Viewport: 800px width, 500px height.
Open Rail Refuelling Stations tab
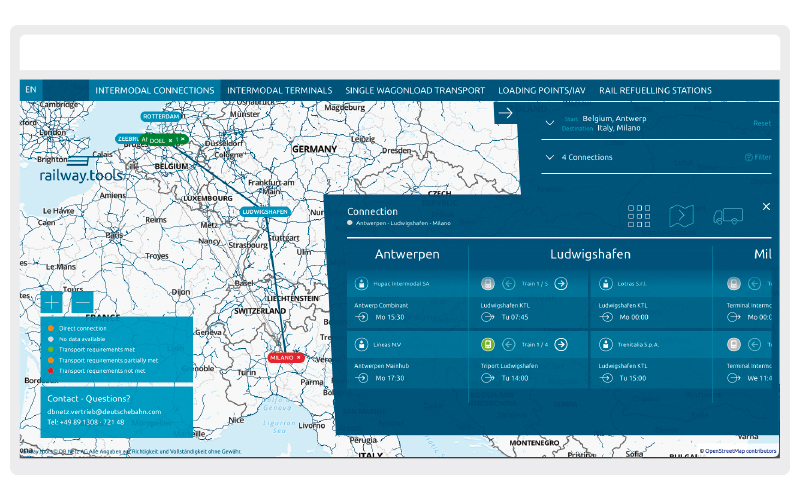click(654, 91)
